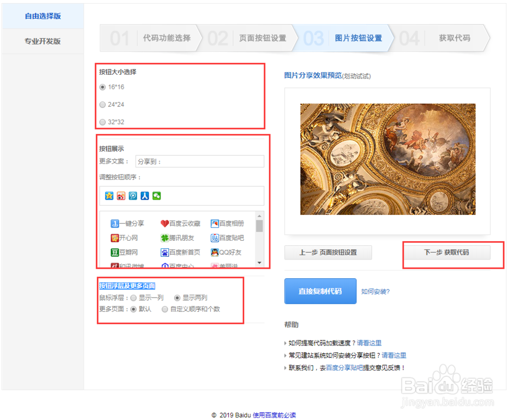Click the 新浪微博 icon in the order row
This screenshot has width=523, height=420.
click(120, 196)
